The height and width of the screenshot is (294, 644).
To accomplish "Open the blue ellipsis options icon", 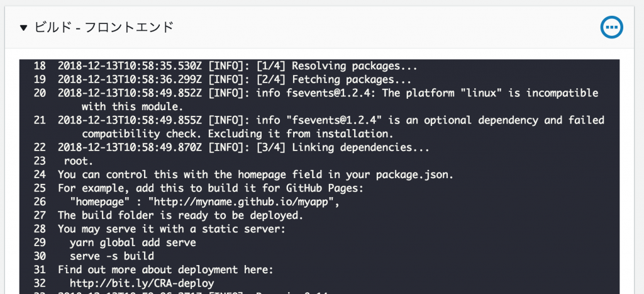I will pyautogui.click(x=611, y=28).
